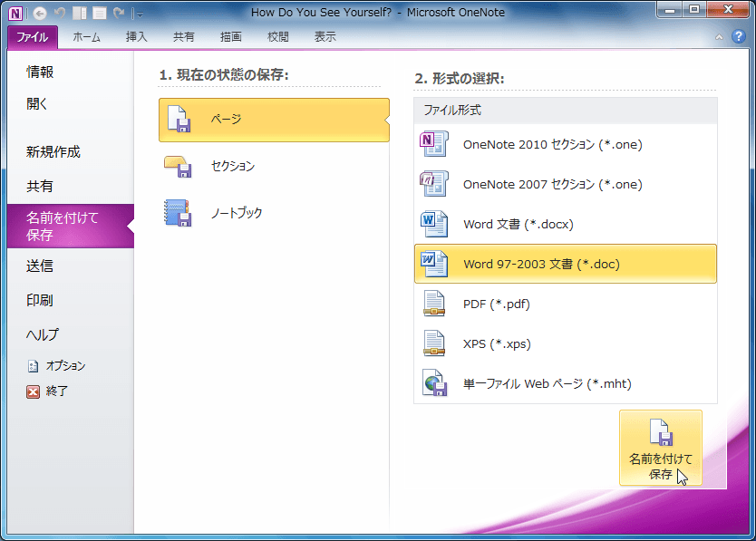Screen dimensions: 756x541
Task: Click the red 終了 exit icon
Action: (33, 391)
